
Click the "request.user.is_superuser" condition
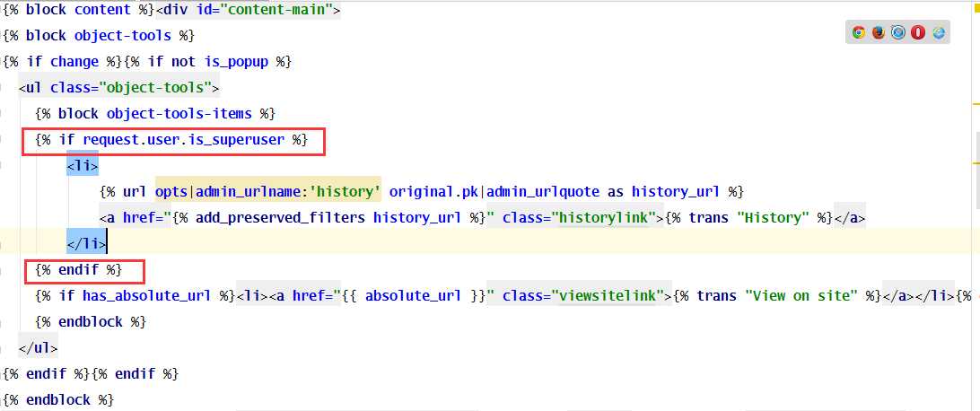click(x=183, y=140)
